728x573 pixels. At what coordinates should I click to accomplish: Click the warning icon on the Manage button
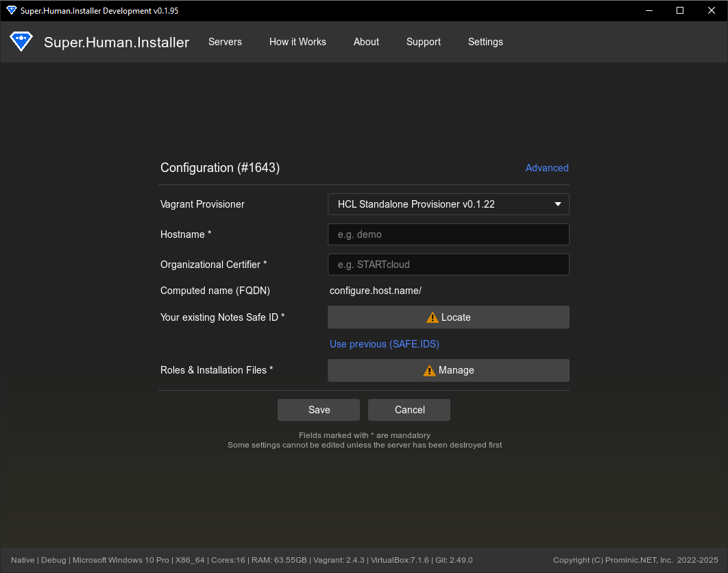tap(430, 370)
